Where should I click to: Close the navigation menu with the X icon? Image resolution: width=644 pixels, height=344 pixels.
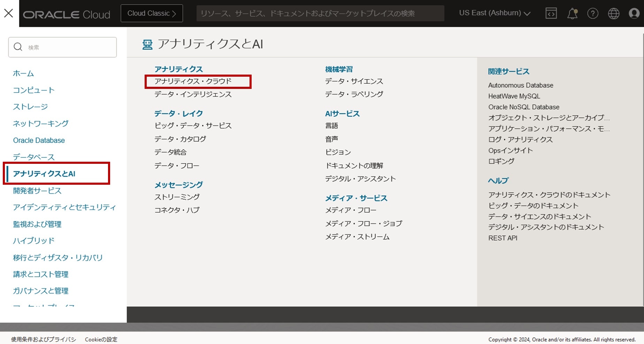click(x=9, y=13)
